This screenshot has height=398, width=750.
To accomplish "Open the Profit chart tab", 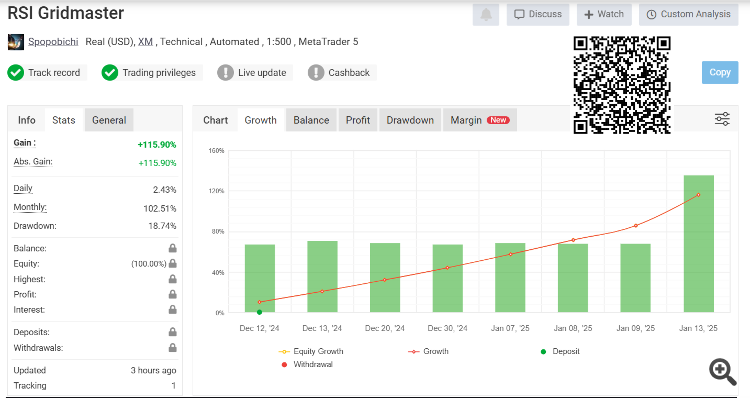I will [x=358, y=120].
